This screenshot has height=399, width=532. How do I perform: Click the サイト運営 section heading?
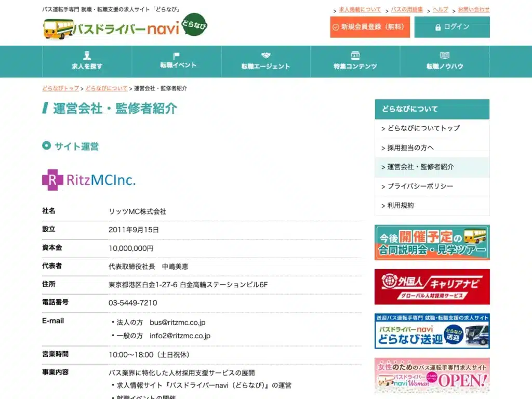tap(76, 146)
